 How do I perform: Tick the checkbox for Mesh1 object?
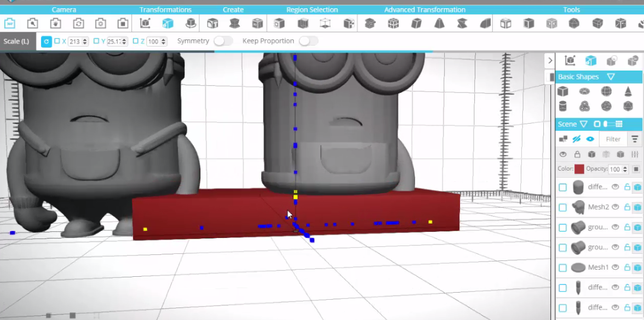(563, 268)
